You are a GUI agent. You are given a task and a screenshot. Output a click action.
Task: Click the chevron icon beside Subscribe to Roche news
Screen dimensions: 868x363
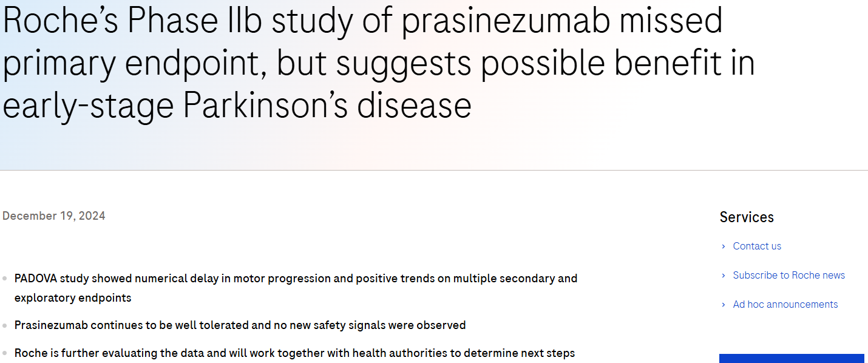point(724,276)
